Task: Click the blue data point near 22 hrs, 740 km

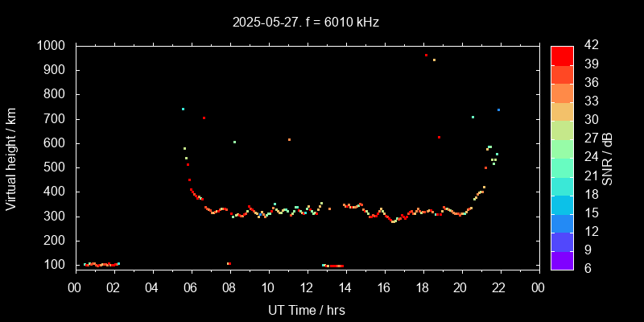Action: [x=498, y=109]
